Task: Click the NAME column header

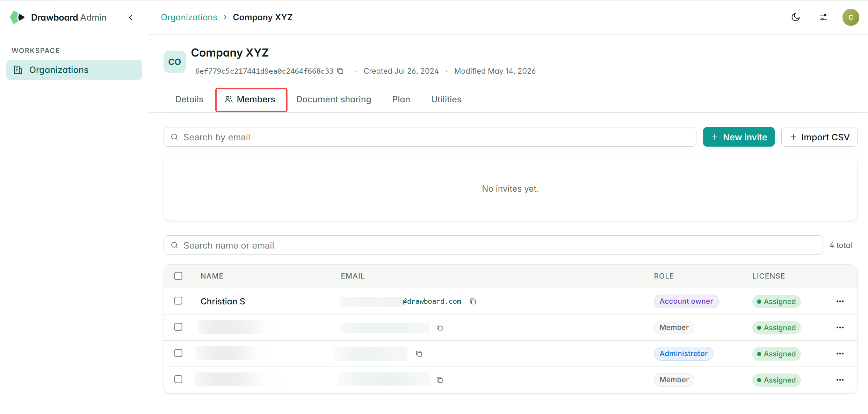Action: pos(212,276)
